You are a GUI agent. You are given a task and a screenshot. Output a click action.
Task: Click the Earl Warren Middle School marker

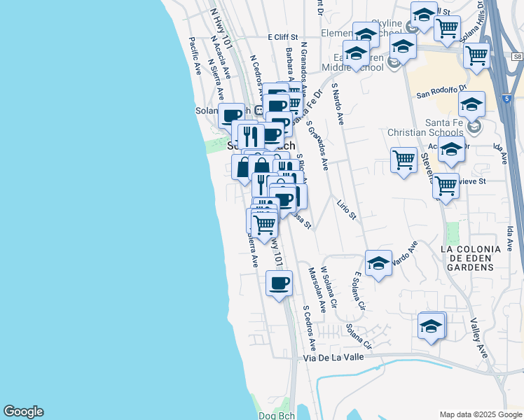[356, 54]
